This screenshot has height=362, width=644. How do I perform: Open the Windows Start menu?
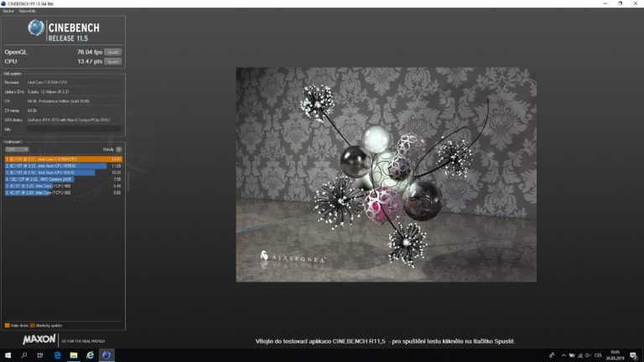[x=8, y=355]
